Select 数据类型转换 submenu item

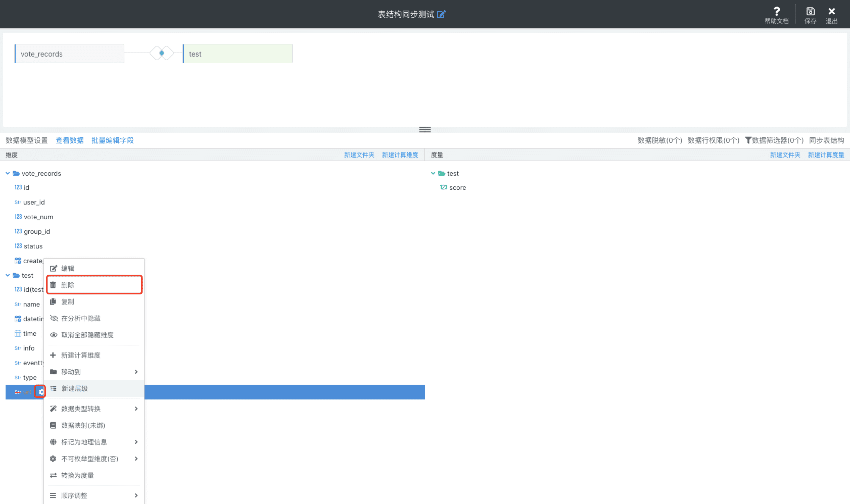(x=93, y=409)
